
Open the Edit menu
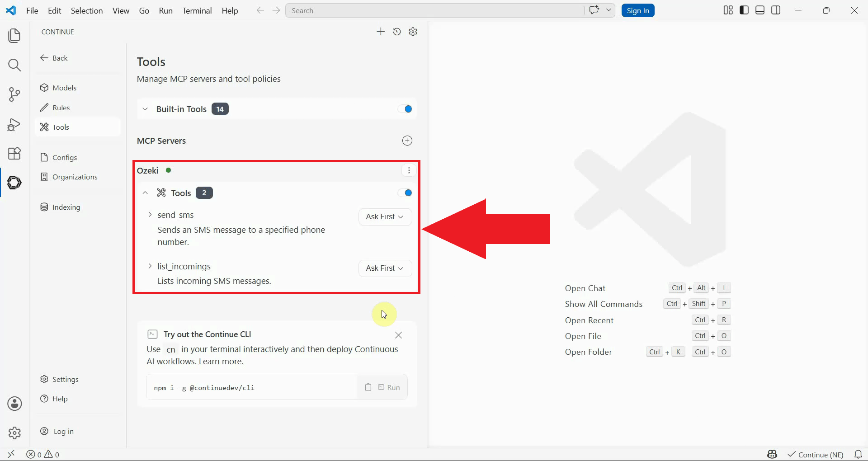point(54,10)
